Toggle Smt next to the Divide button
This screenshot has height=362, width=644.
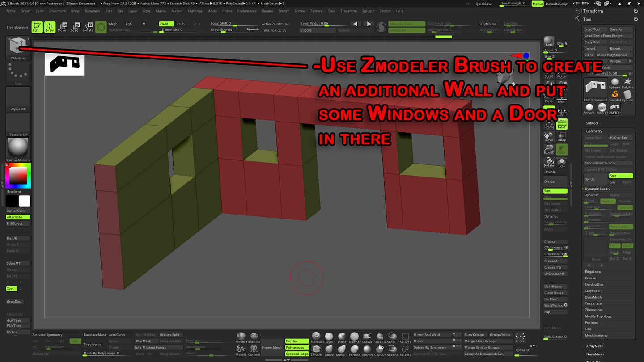[621, 176]
